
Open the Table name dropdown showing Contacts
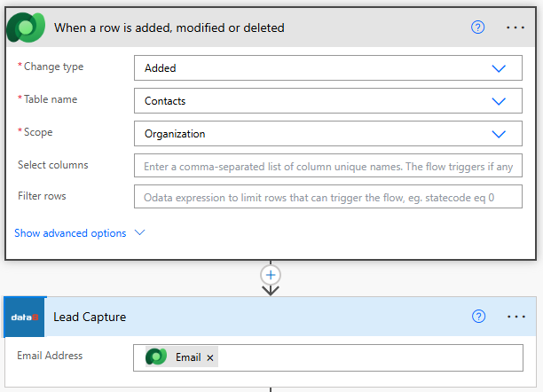(327, 100)
